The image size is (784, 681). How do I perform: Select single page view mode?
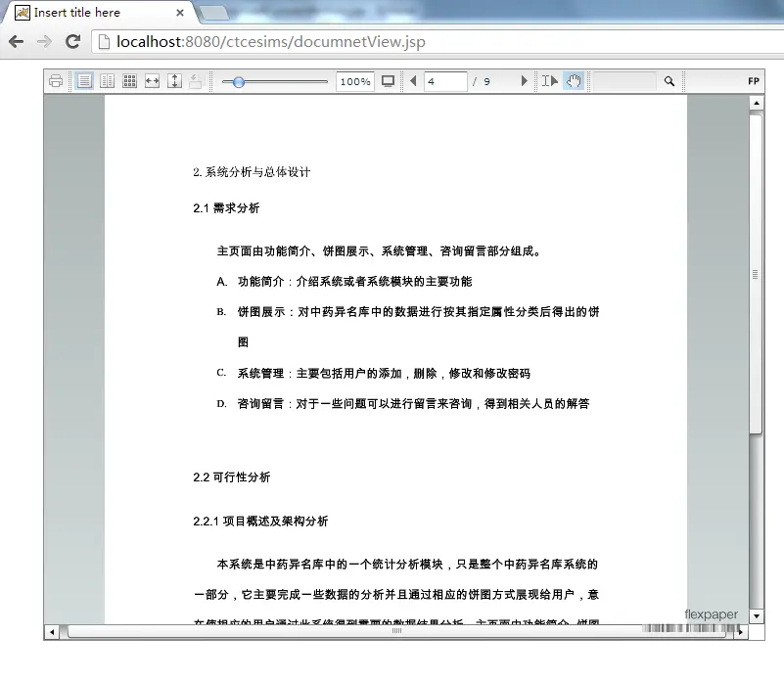(84, 81)
